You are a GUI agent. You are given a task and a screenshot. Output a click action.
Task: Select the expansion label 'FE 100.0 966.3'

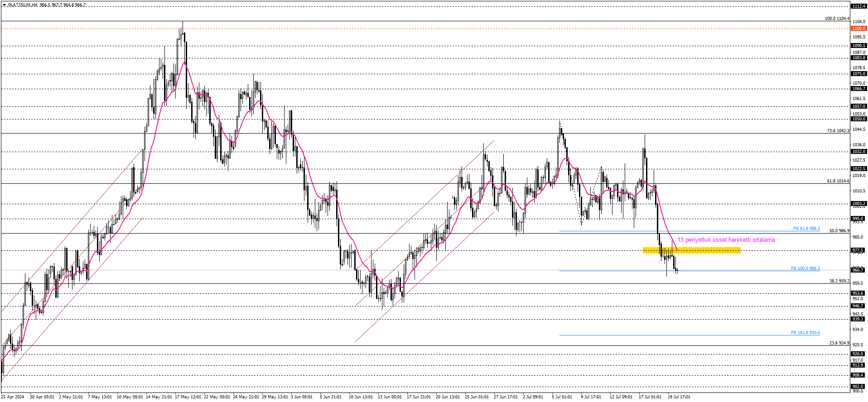(805, 268)
